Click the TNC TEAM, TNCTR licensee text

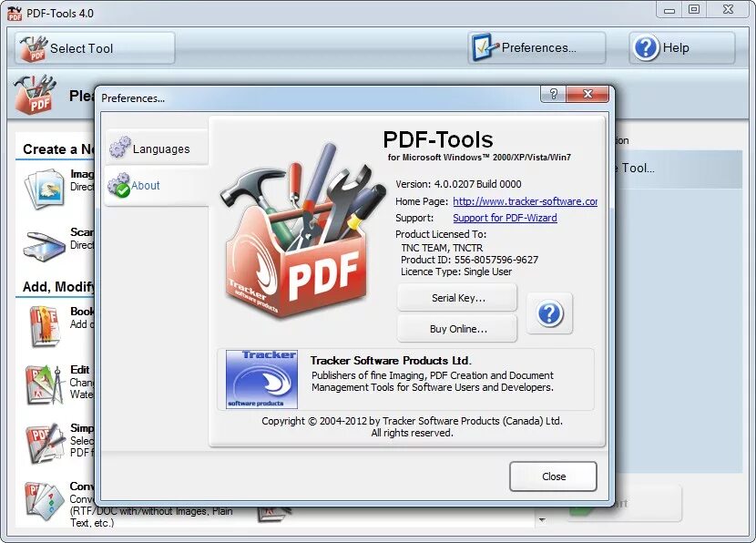click(442, 248)
